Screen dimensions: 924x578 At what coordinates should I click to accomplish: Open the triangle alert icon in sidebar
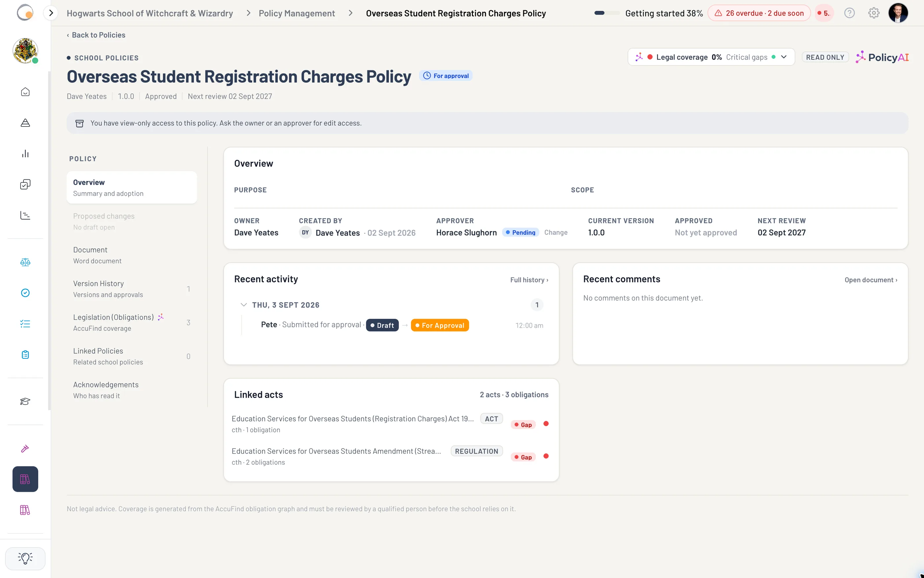(x=25, y=123)
